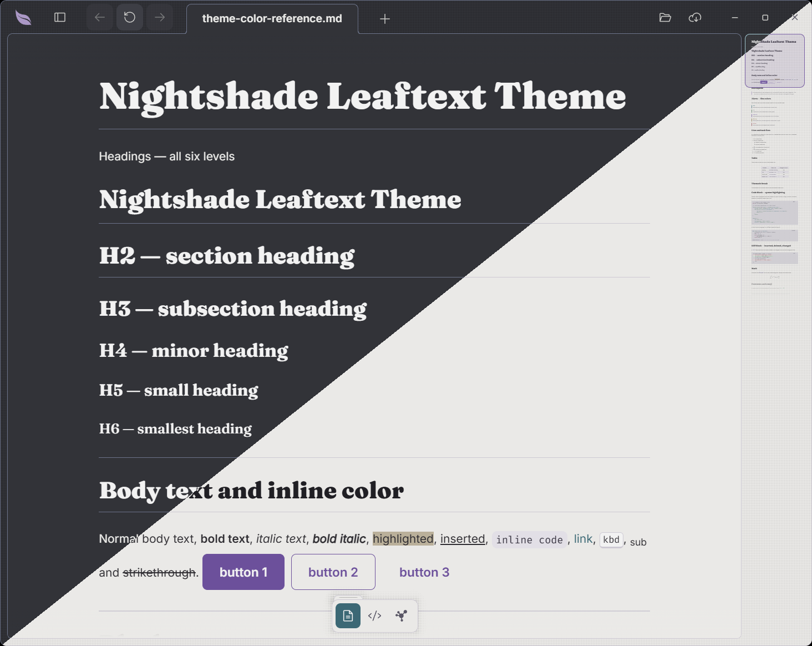
Task: Click the "Body text and inline color" heading
Action: coord(251,491)
